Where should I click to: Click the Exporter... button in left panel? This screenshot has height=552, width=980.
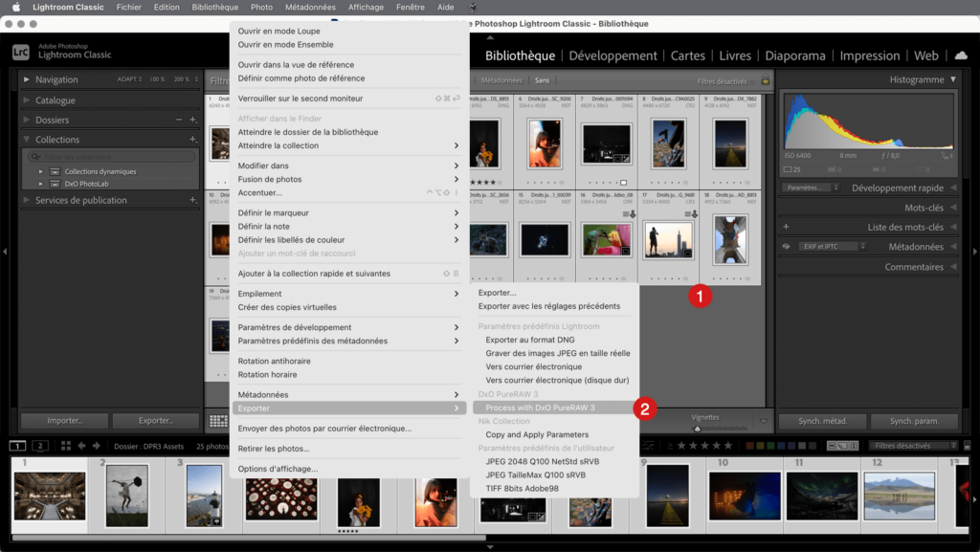point(156,421)
